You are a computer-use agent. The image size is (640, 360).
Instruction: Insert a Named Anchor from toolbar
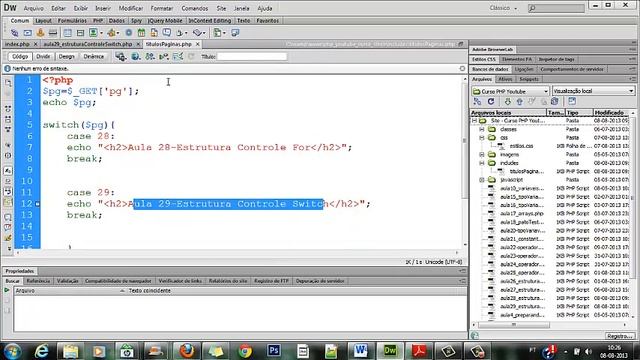coord(40,33)
